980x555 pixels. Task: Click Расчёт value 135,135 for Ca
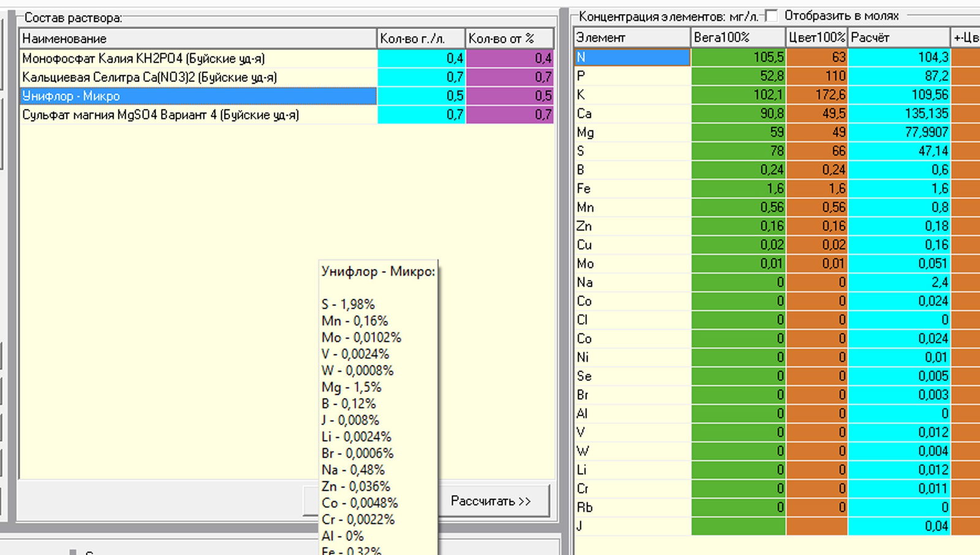899,113
